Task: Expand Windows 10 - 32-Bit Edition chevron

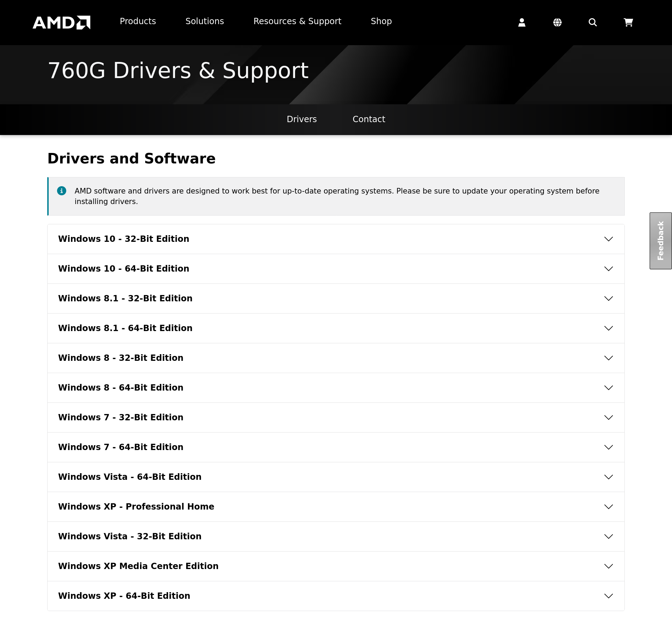Action: [x=609, y=239]
